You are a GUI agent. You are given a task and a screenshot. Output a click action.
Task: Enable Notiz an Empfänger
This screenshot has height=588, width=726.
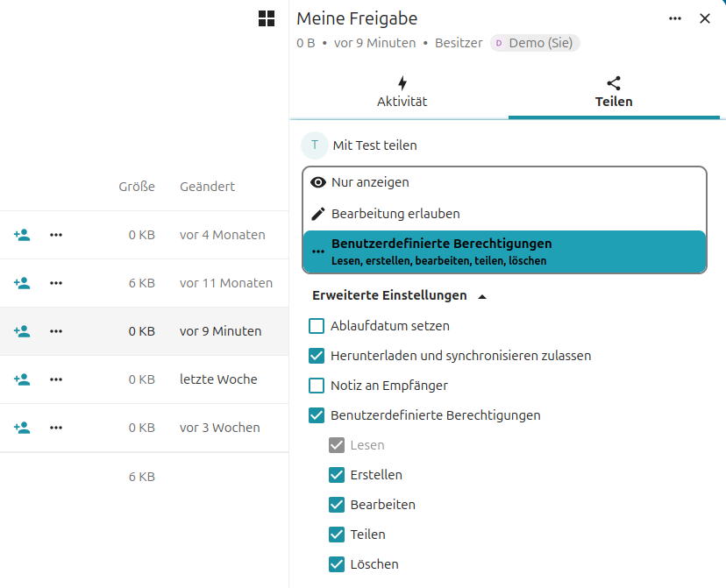coord(317,386)
